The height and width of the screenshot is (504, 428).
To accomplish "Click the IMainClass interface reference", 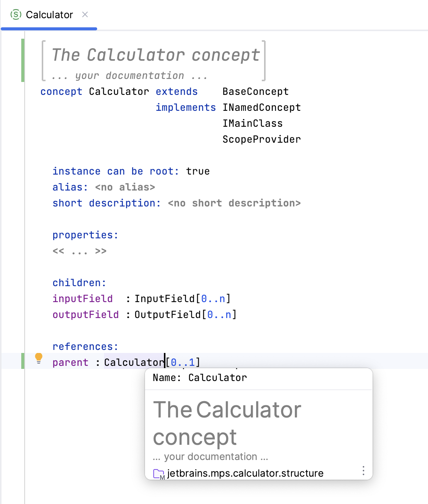I will (252, 123).
